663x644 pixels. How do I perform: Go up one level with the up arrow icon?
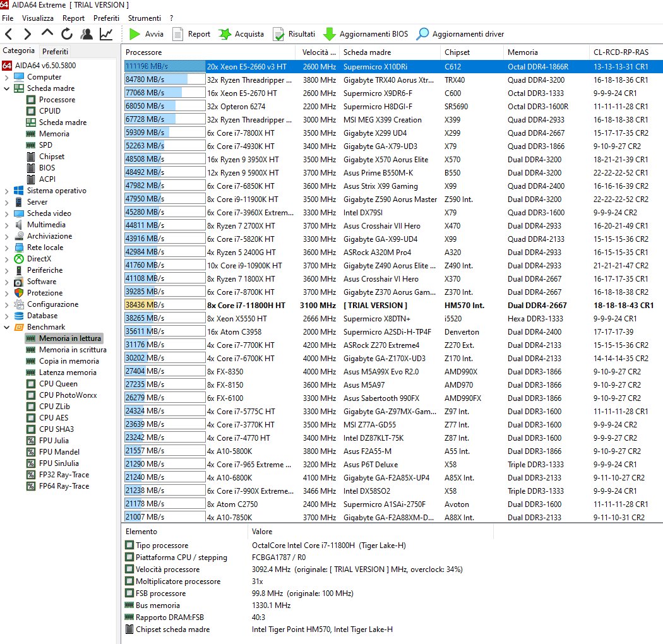[47, 33]
